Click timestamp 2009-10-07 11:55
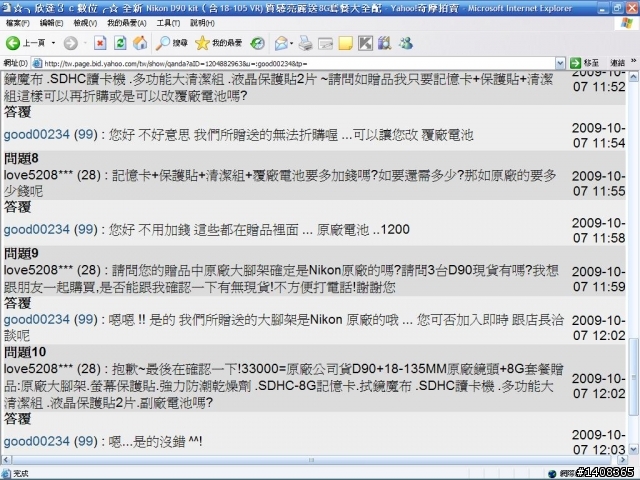 click(599, 183)
